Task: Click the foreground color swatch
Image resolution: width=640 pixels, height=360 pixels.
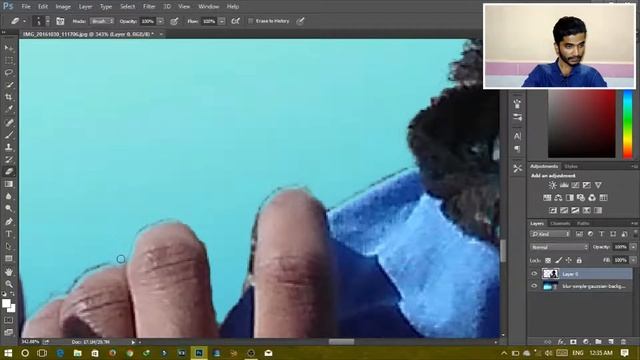Action: click(x=6, y=304)
